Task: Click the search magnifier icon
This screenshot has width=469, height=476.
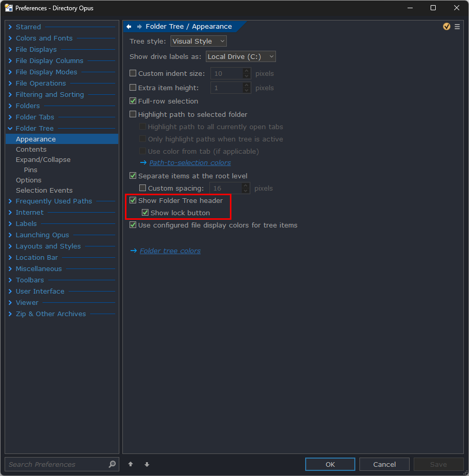Action: pos(112,464)
